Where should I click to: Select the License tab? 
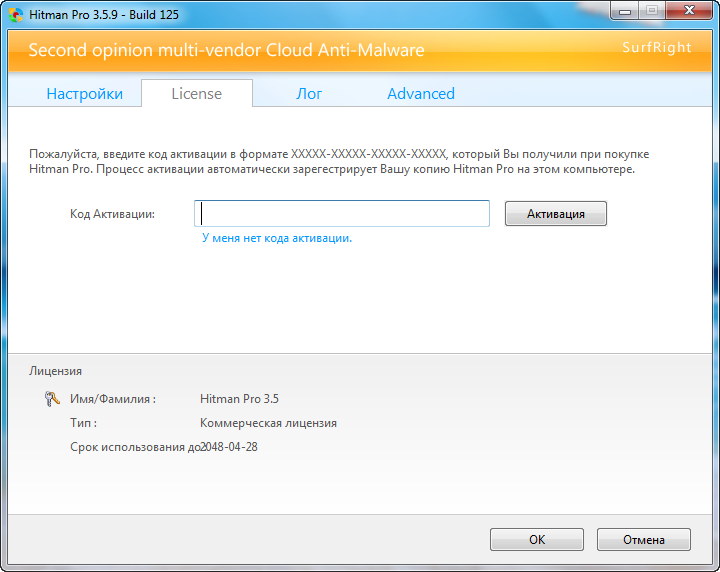click(x=197, y=93)
